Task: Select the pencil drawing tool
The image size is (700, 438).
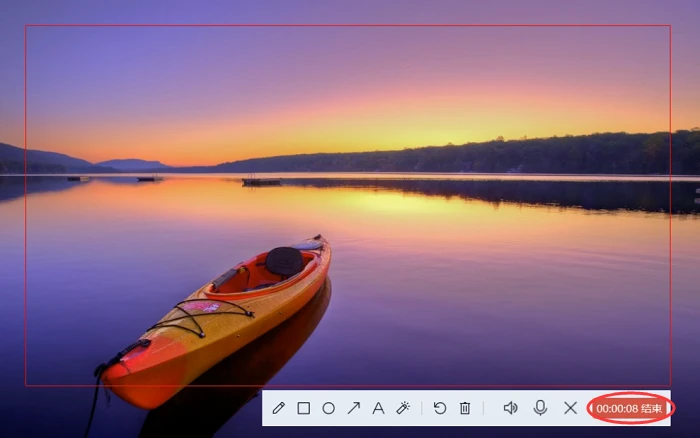Action: (279, 408)
